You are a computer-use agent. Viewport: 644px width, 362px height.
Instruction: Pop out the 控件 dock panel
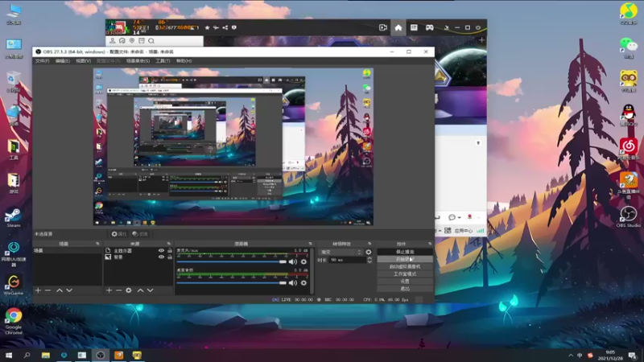click(x=430, y=244)
